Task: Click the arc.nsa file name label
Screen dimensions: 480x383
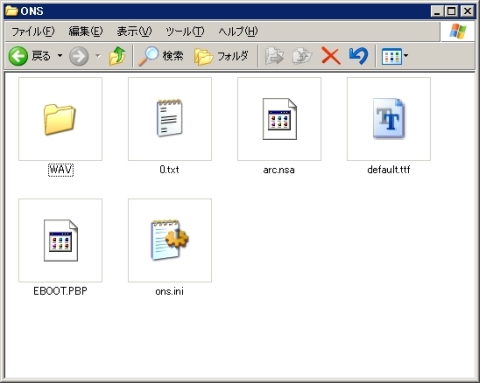Action: coord(279,170)
